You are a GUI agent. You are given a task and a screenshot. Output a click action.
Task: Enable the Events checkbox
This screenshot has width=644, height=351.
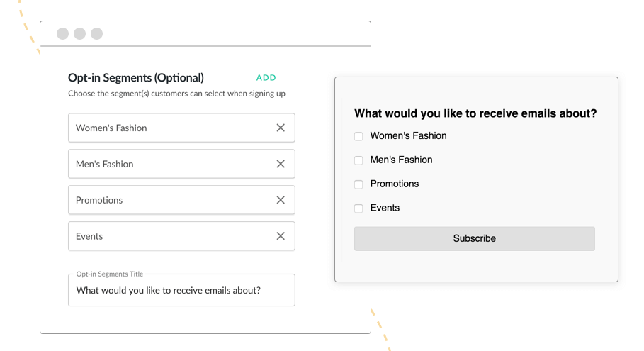point(358,208)
